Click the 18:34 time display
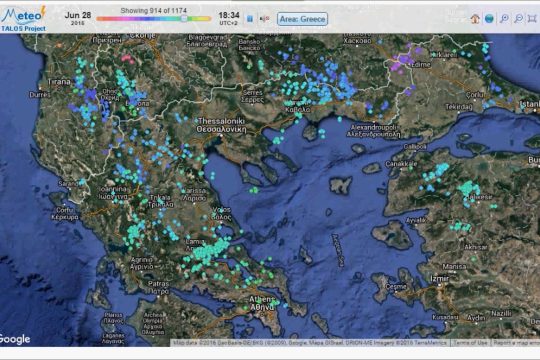This screenshot has width=540, height=360. tap(229, 15)
